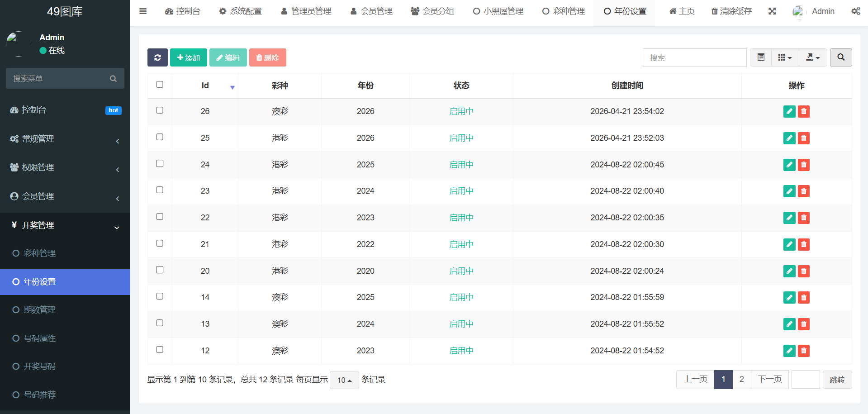
Task: Open the columns grid dropdown
Action: click(x=785, y=57)
